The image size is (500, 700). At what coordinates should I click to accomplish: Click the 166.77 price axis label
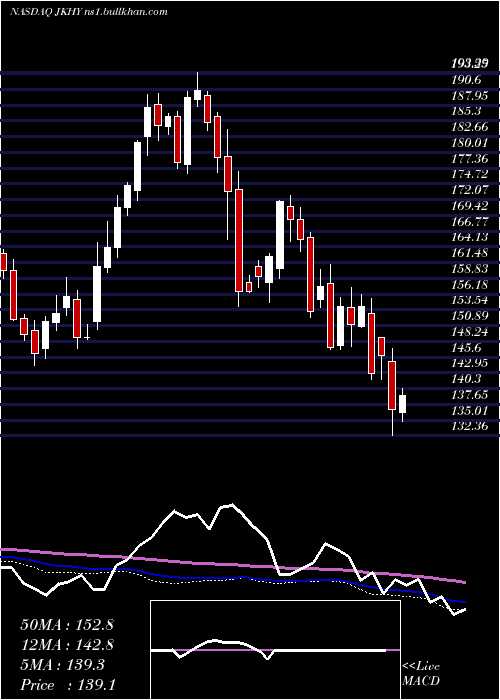click(469, 221)
